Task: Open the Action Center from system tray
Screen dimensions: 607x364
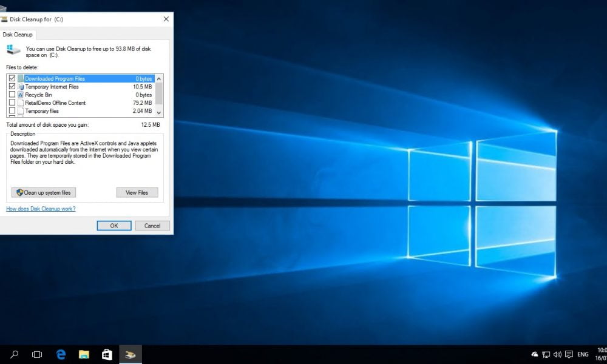Action: pyautogui.click(x=569, y=354)
